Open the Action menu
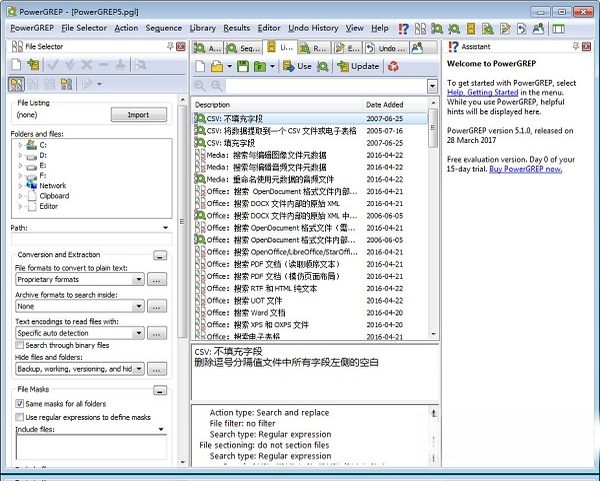Image resolution: width=600 pixels, height=481 pixels. pyautogui.click(x=126, y=28)
